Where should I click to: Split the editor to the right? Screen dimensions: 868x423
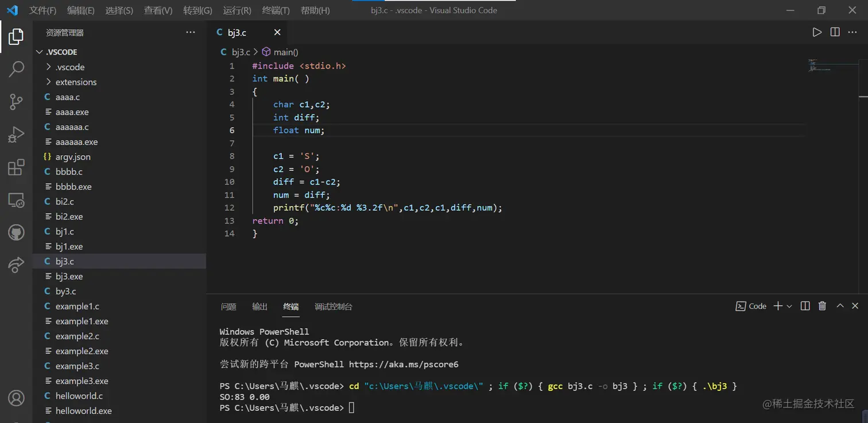click(835, 32)
